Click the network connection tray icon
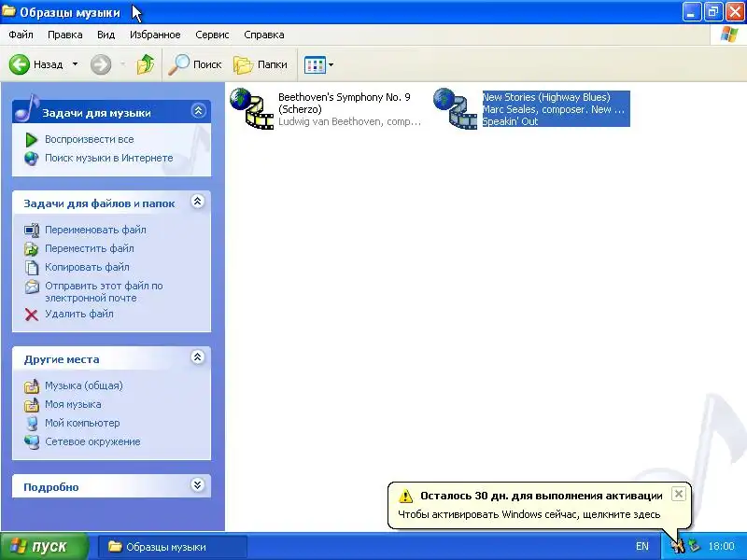Viewport: 747px width, 560px height. 695,546
